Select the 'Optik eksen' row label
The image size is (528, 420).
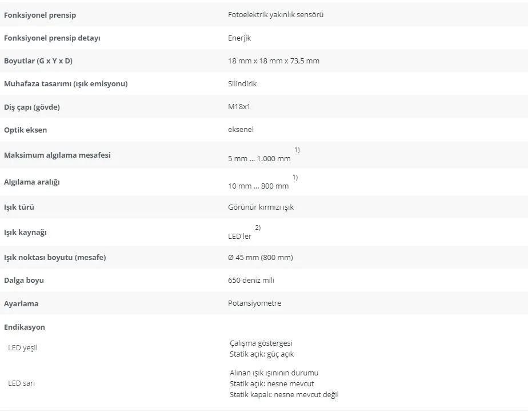(26, 130)
